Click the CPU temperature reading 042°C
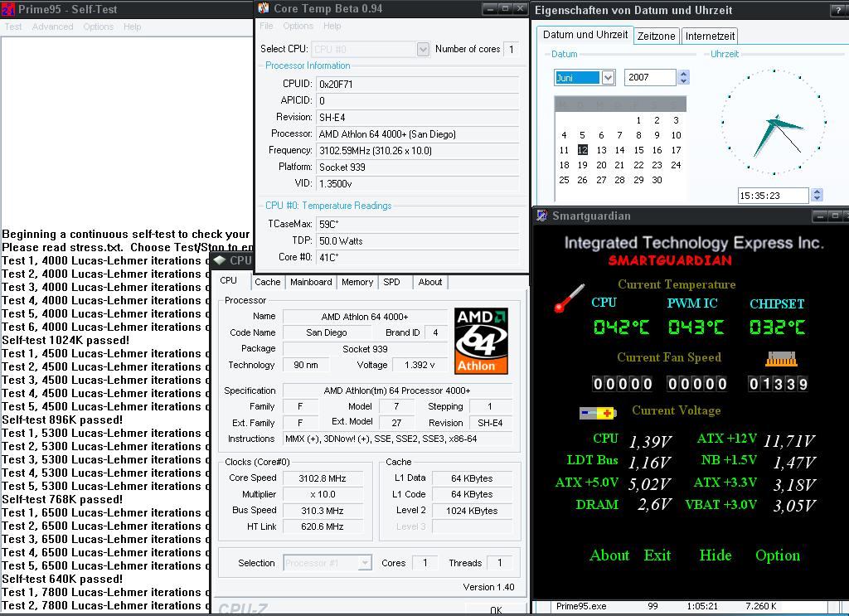This screenshot has width=849, height=616. pos(621,327)
